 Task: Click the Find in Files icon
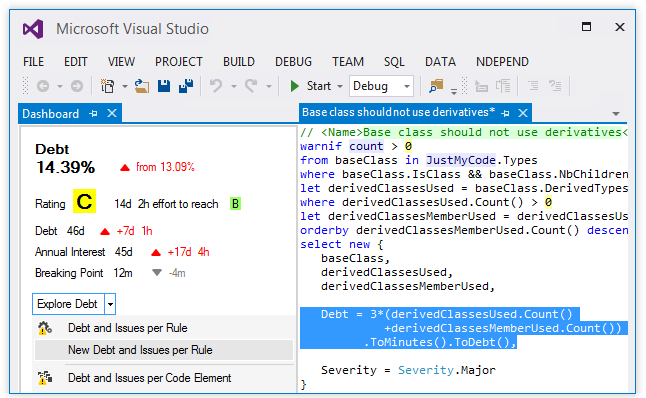click(x=435, y=86)
